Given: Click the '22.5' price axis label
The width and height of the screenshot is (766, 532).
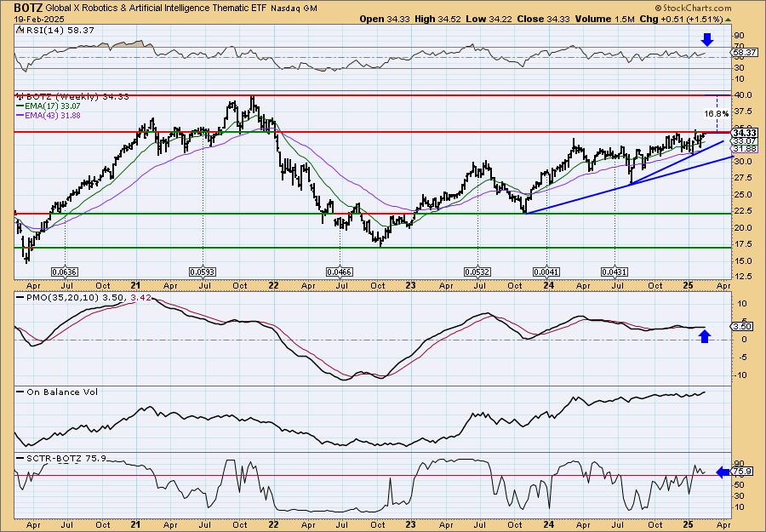Looking at the screenshot, I should (744, 211).
